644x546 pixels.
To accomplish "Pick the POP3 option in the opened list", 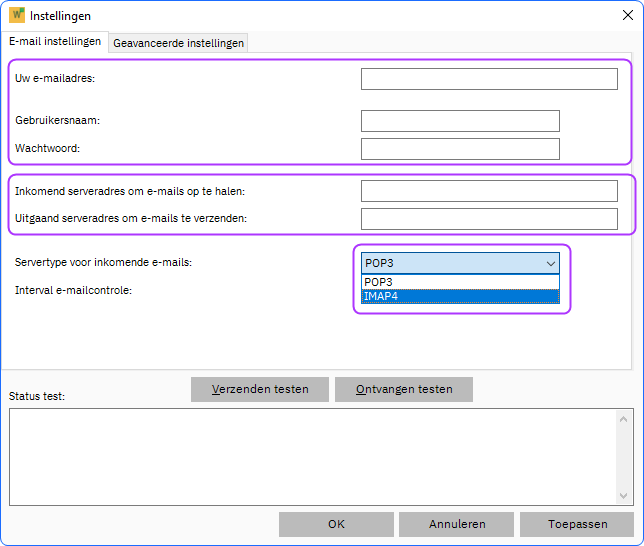I will click(x=460, y=282).
